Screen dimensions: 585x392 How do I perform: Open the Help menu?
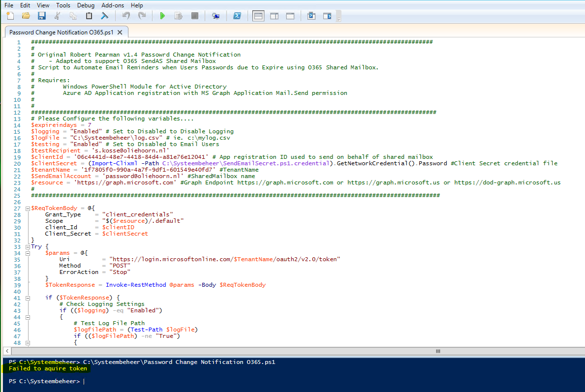click(137, 5)
